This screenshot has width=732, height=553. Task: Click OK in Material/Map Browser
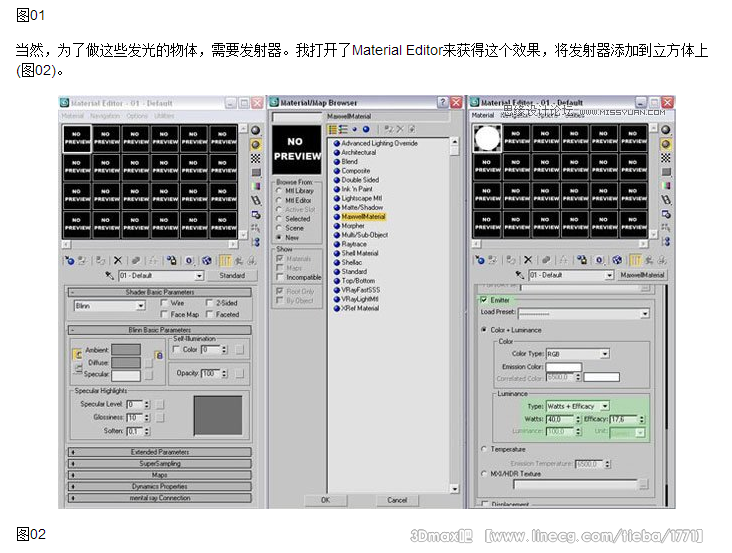point(325,500)
